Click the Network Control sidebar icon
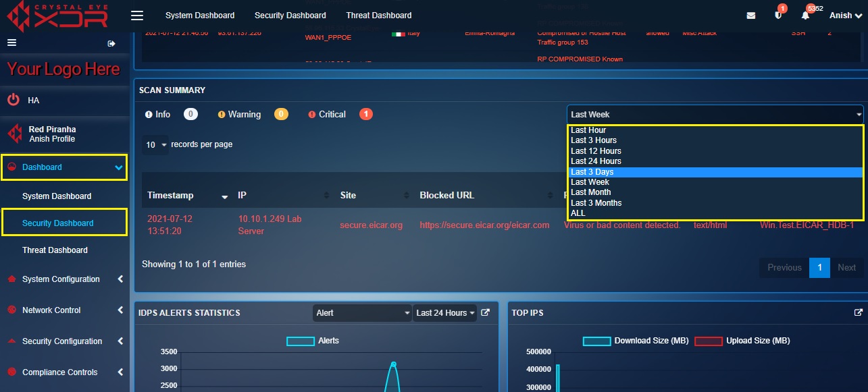Viewport: 868px width, 392px height. click(11, 310)
